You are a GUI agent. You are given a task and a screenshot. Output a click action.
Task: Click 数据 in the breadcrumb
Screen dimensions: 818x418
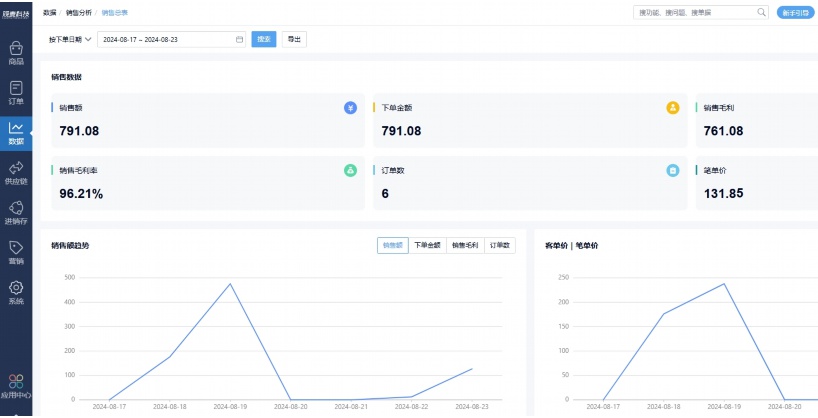tap(49, 12)
